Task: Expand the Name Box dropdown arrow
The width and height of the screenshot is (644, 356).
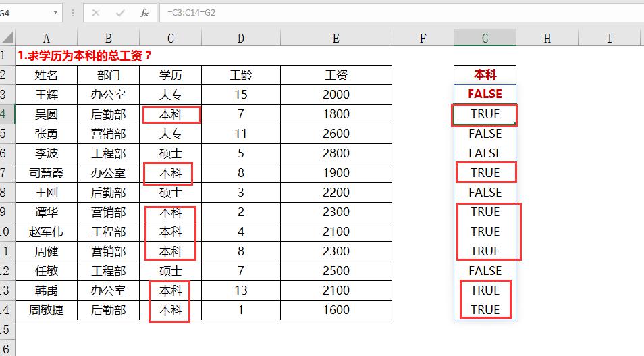Action: tap(55, 13)
